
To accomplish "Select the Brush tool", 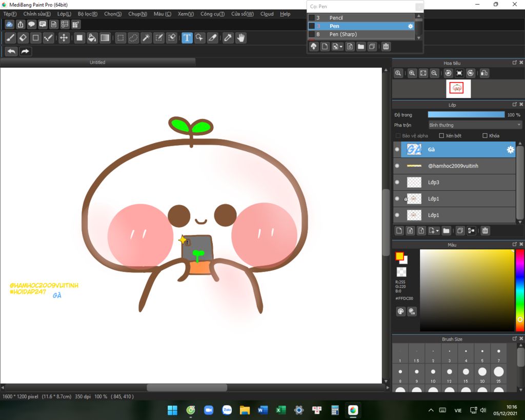I will 10,38.
